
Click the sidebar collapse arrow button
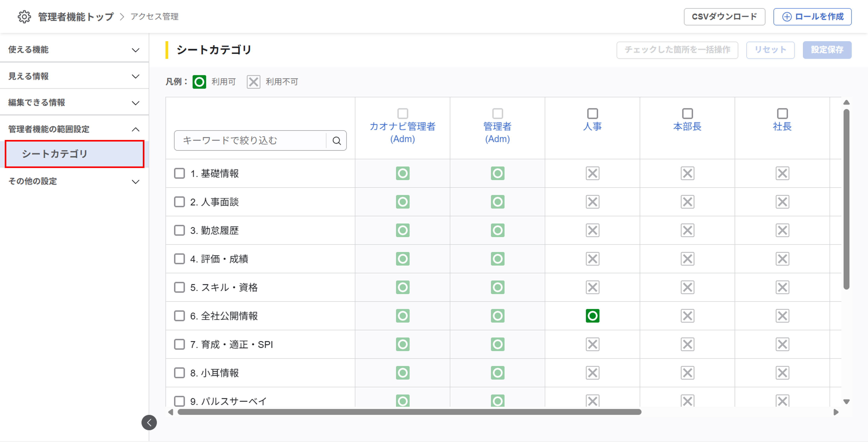pos(149,422)
